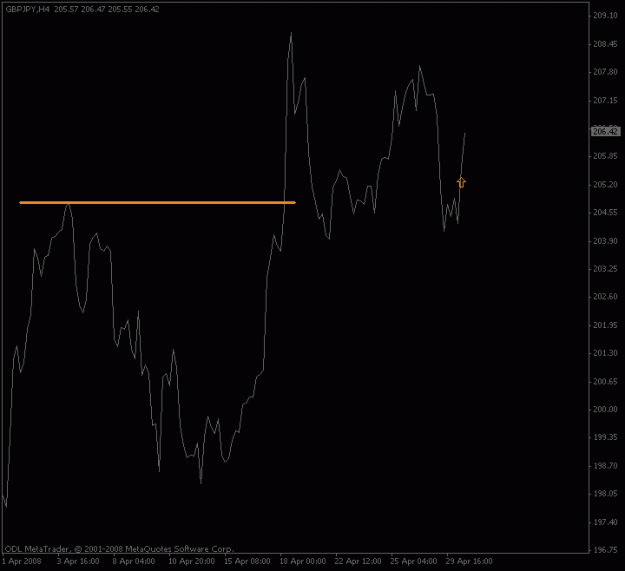Click the 209.10 price axis label

[x=605, y=15]
